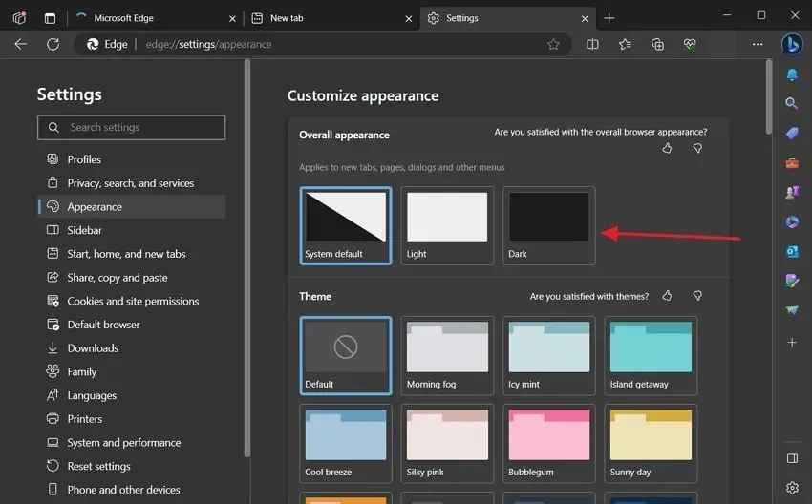Select the Light appearance option

(x=447, y=225)
